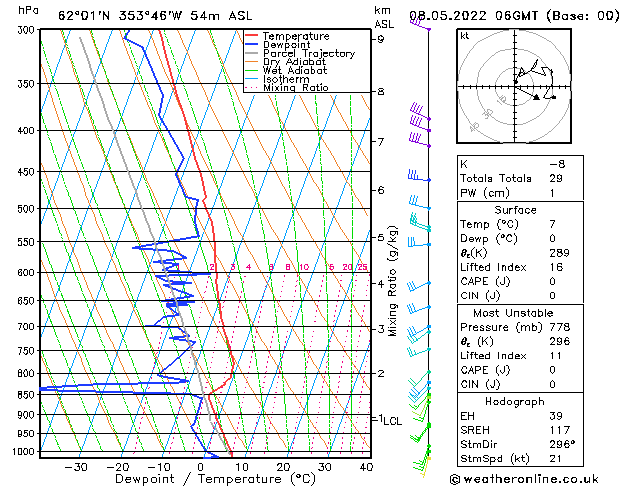
Task: Click the LCL marker label
Action: tap(392, 421)
